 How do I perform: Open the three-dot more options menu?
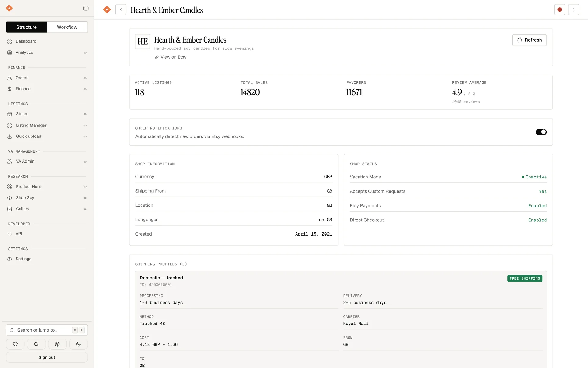574,10
